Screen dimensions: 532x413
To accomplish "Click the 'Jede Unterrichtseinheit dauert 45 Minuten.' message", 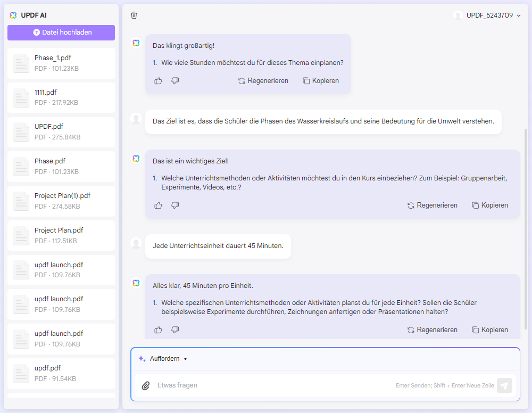I will 218,246.
